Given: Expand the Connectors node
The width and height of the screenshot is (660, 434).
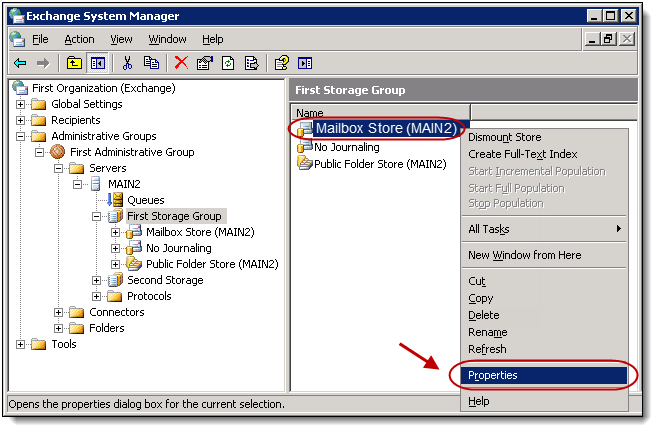Looking at the screenshot, I should click(58, 312).
